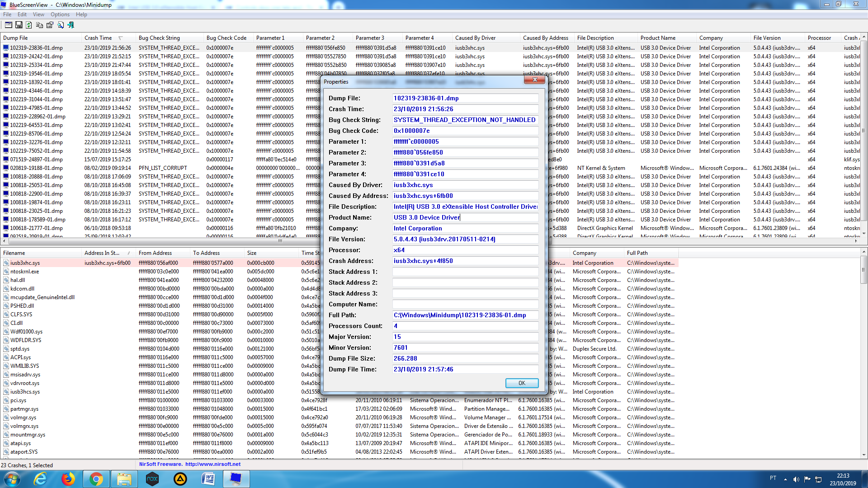Open the nirsoft.net link in the status bar
868x488 pixels.
212,464
